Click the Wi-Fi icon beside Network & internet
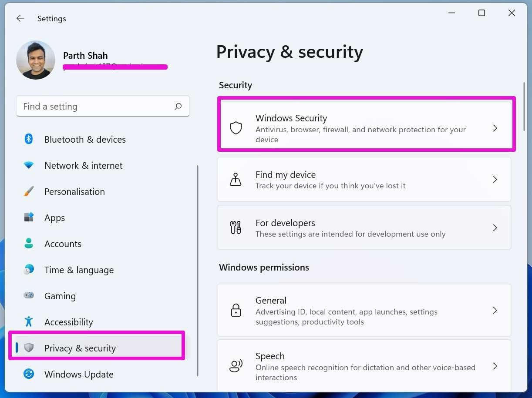Viewport: 532px width, 398px height. coord(29,165)
